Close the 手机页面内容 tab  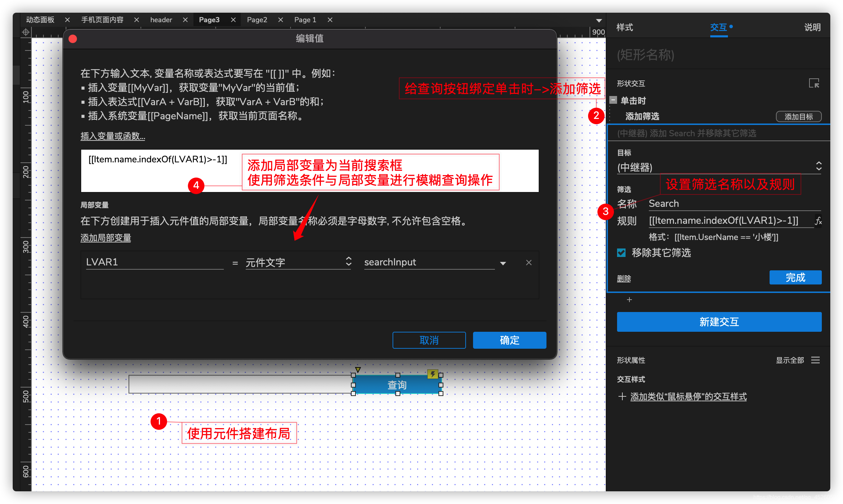click(137, 20)
